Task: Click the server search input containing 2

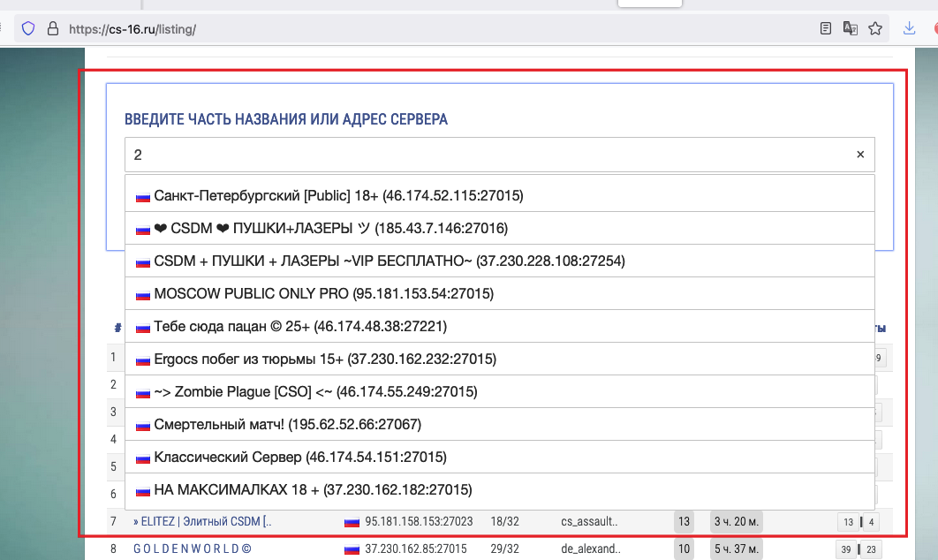Action: click(500, 155)
